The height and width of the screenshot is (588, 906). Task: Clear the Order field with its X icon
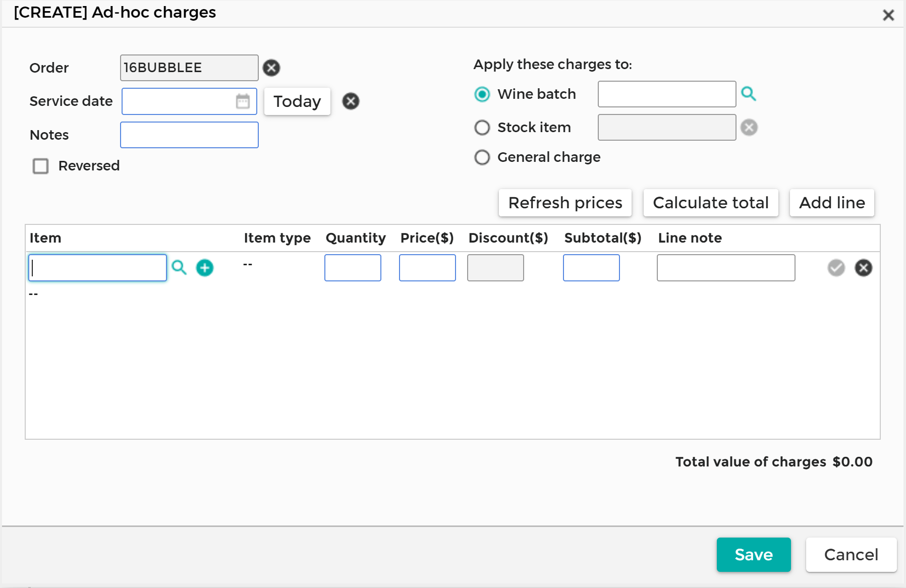click(271, 68)
